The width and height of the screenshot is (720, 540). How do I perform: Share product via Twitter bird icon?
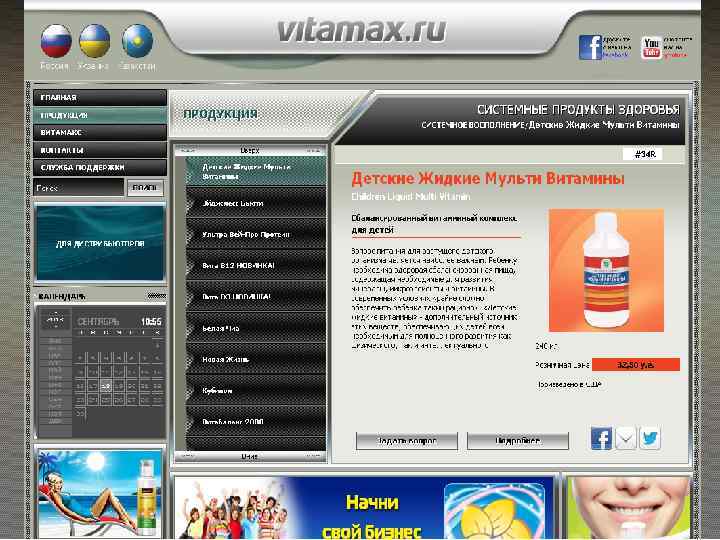[650, 439]
